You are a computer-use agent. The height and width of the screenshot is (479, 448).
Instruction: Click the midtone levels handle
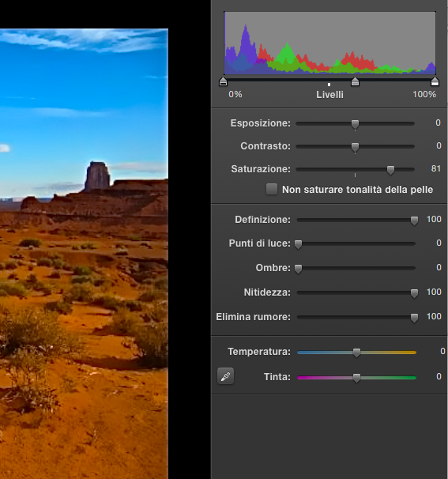(355, 81)
